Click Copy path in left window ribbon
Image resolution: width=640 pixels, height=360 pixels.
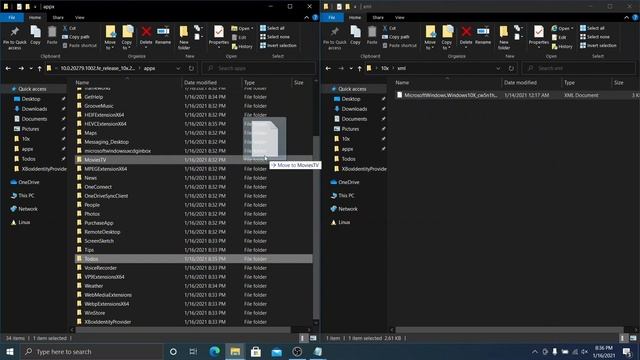76,37
